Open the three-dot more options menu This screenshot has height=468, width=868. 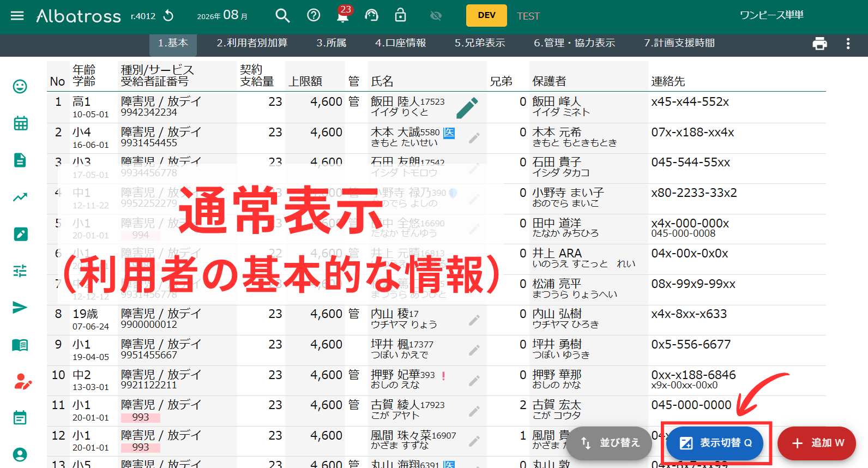pos(848,44)
